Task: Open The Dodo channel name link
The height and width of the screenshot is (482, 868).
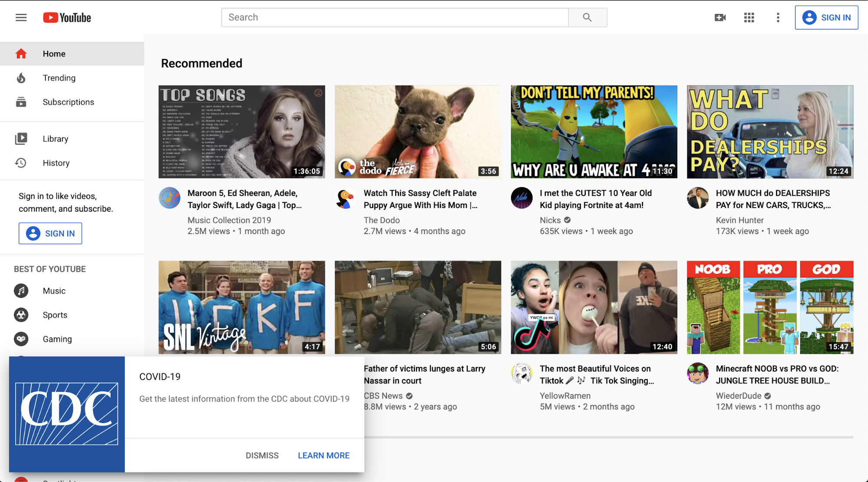Action: point(382,220)
